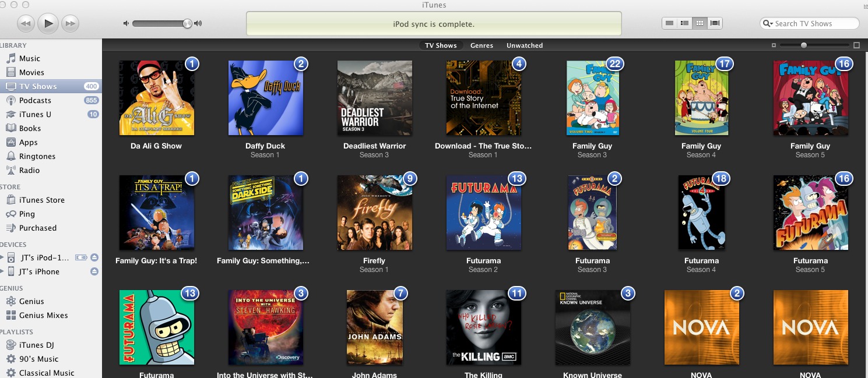Image resolution: width=868 pixels, height=378 pixels.
Task: Eject JT's iPod
Action: [94, 257]
